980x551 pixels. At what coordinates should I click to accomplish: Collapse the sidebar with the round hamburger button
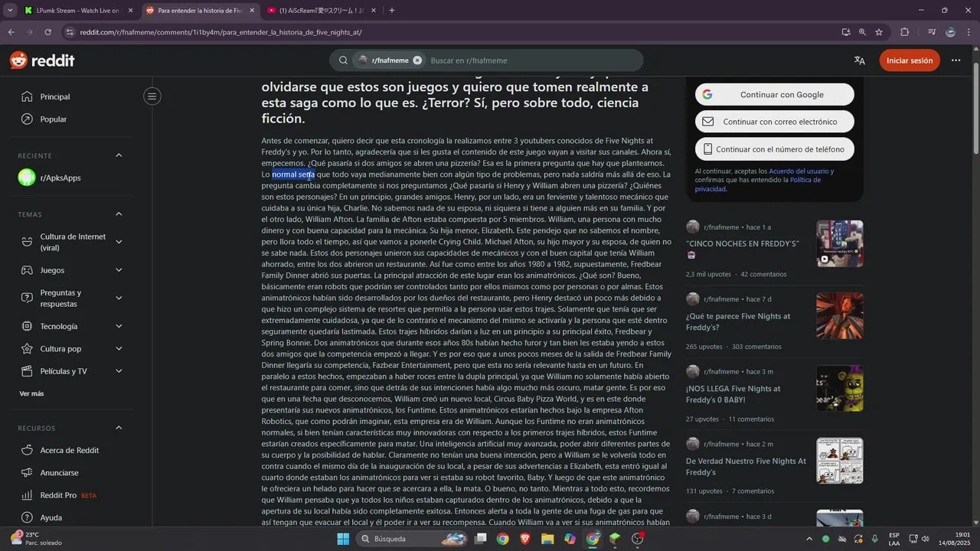[152, 96]
